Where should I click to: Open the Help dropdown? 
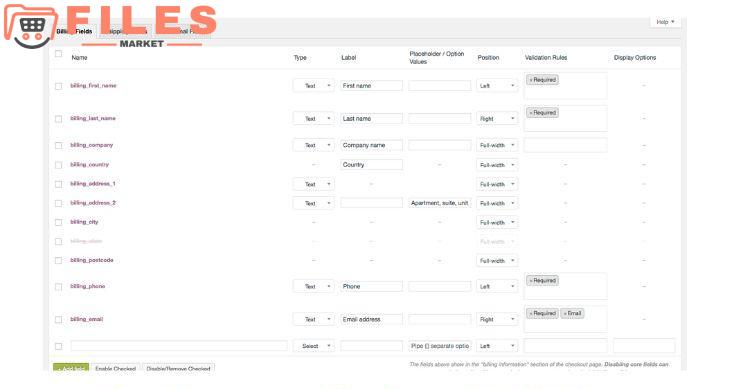point(665,22)
